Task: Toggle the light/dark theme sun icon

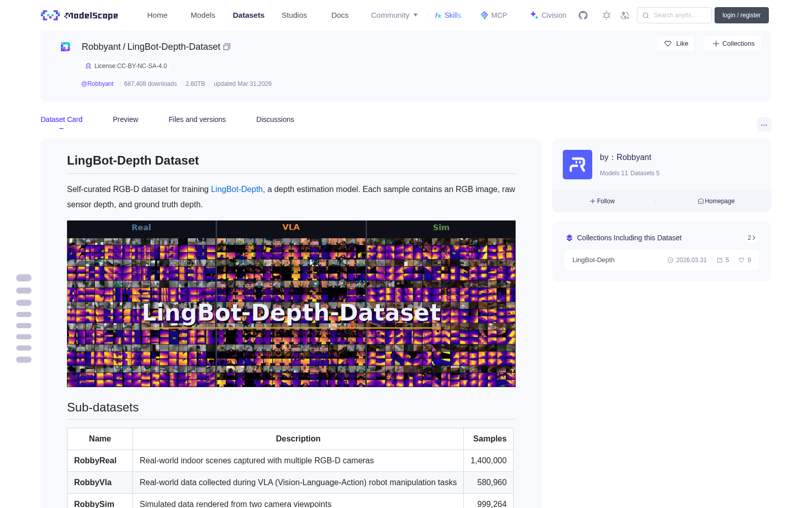Action: (606, 15)
